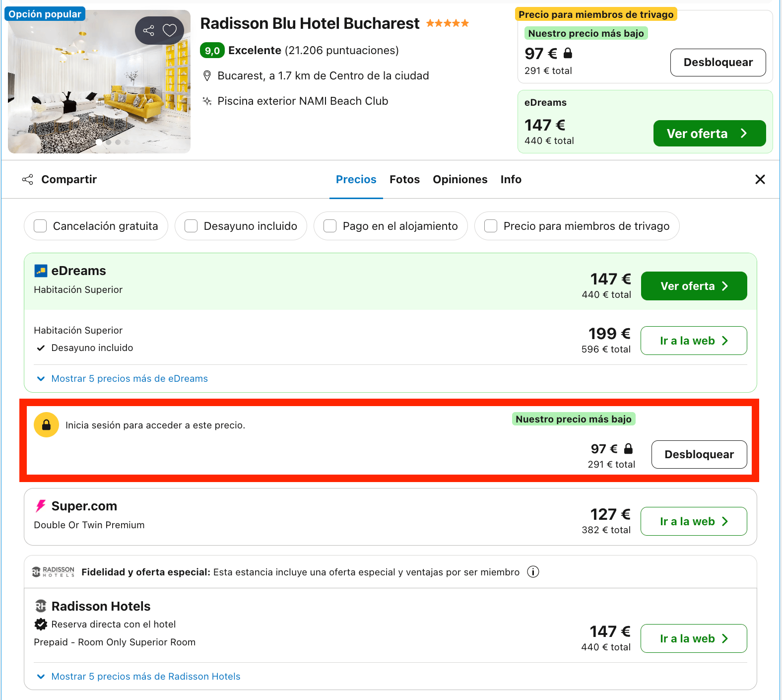Click the Compartir share icon
The width and height of the screenshot is (782, 700).
click(x=28, y=179)
